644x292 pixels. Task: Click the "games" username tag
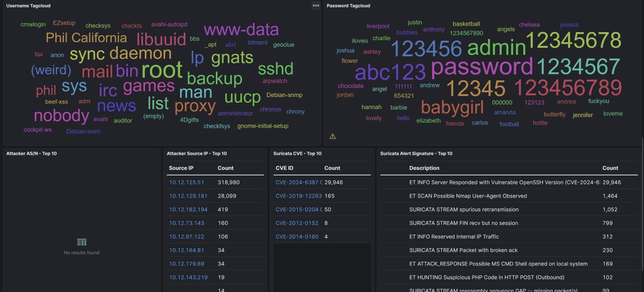[149, 86]
